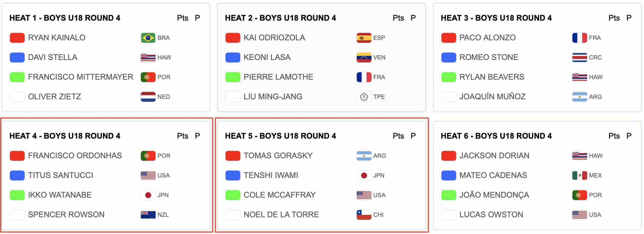
Task: Select blue jersey swatch of Titus Santucci
Action: coord(17,176)
